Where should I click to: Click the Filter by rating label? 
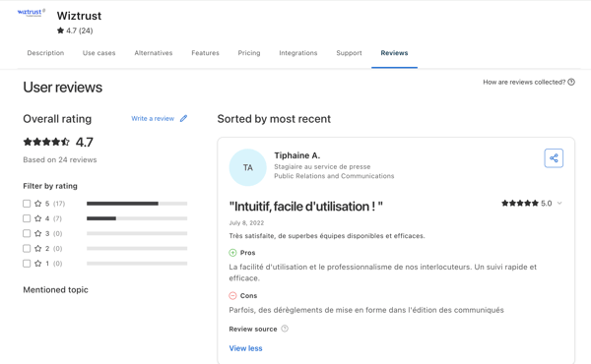[x=50, y=186]
